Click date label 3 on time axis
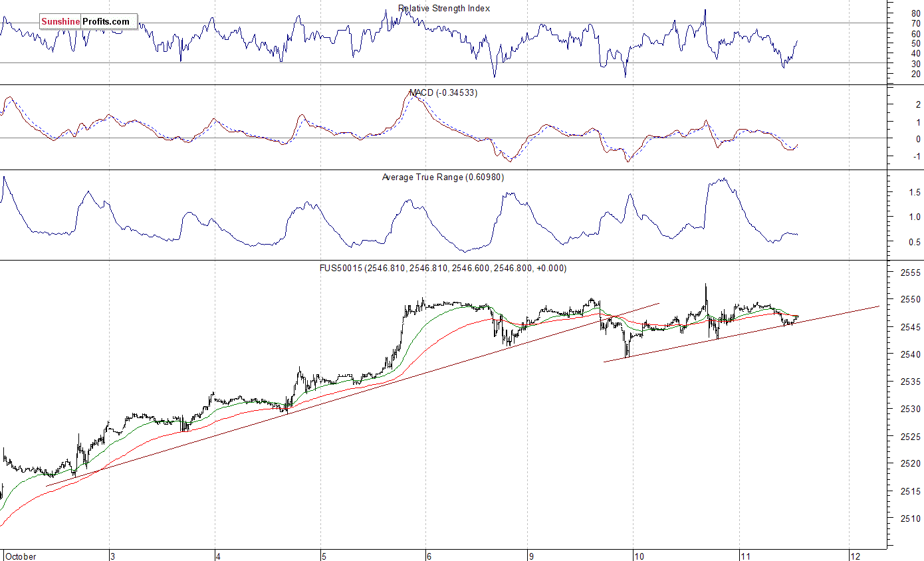 (x=114, y=556)
